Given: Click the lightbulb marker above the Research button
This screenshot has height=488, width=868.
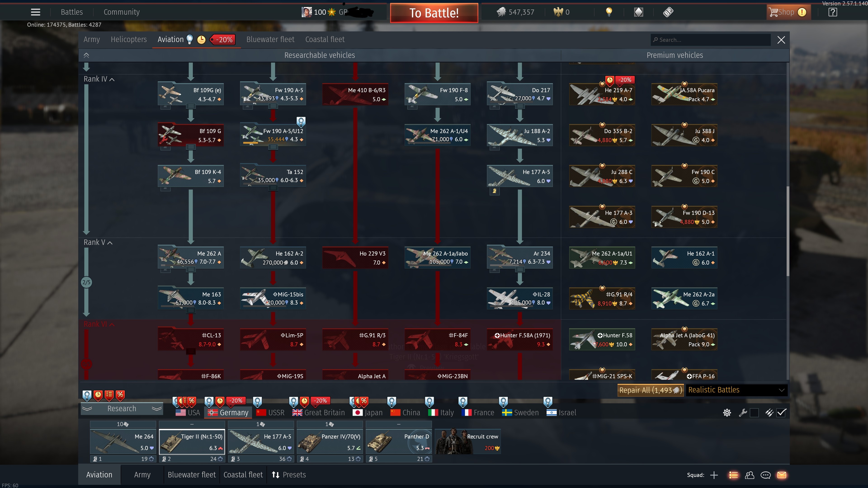Looking at the screenshot, I should 87,395.
